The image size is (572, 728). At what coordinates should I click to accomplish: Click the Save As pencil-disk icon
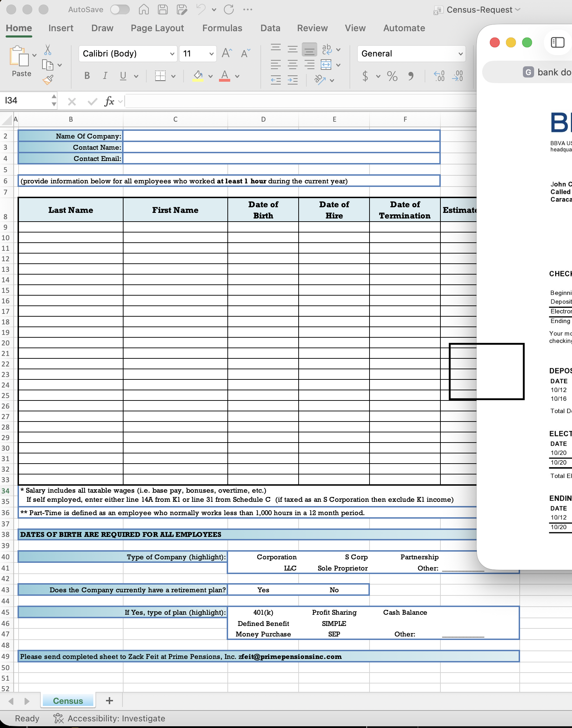[182, 9]
